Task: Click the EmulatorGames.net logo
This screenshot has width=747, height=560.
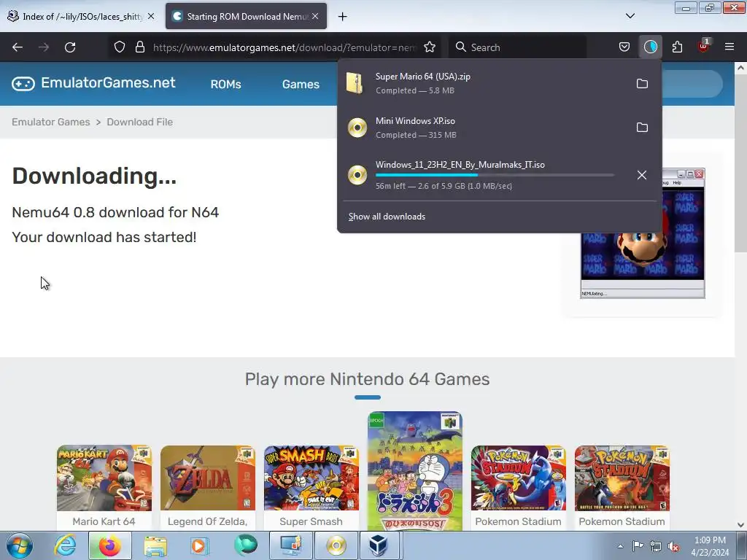Action: [94, 83]
